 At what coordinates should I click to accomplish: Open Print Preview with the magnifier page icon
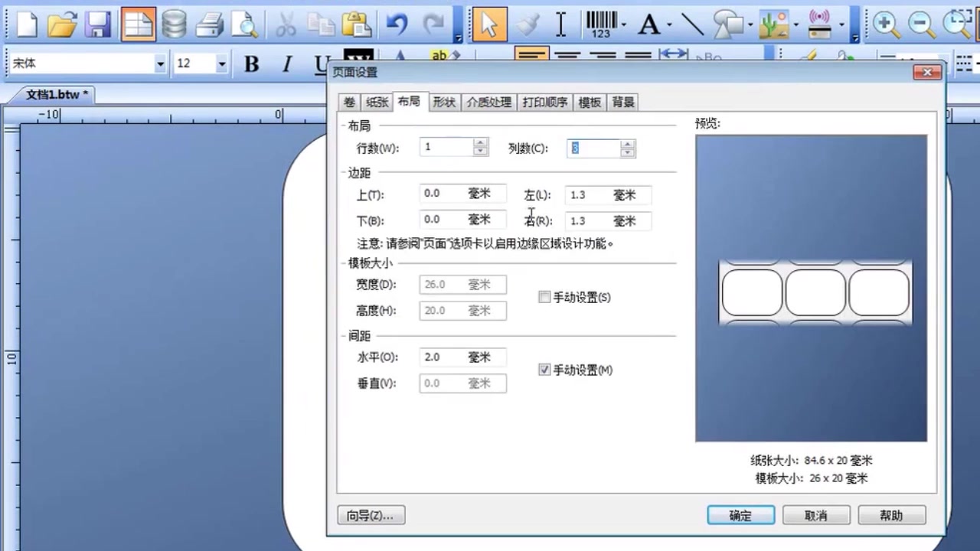point(245,24)
